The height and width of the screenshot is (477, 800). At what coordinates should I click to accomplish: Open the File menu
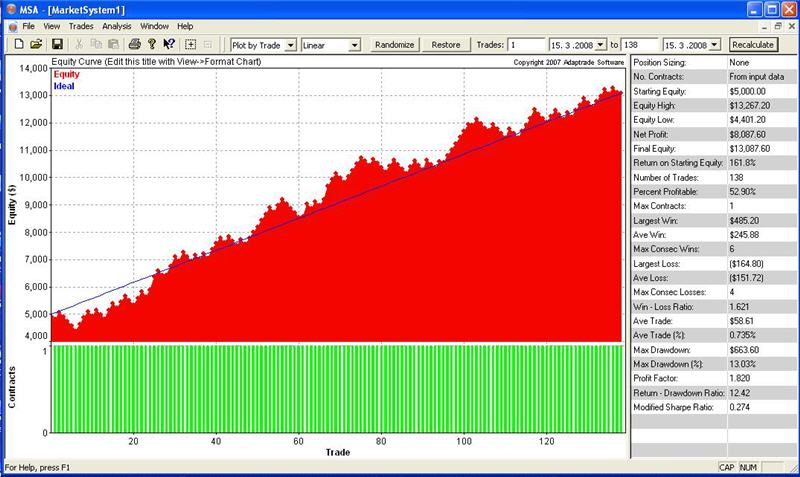pyautogui.click(x=29, y=26)
